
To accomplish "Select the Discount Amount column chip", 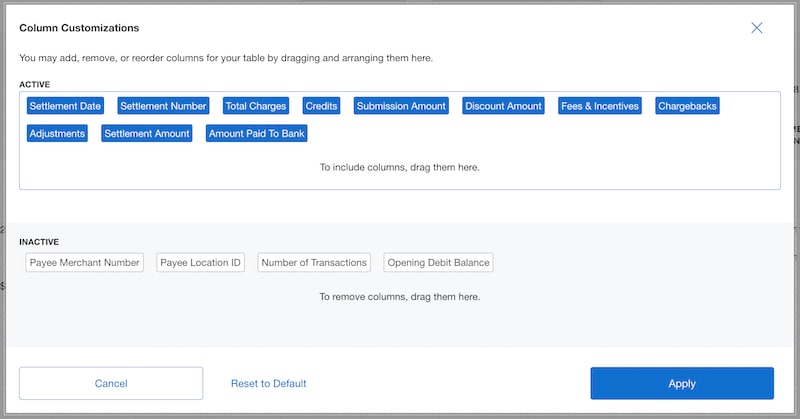I will point(504,106).
